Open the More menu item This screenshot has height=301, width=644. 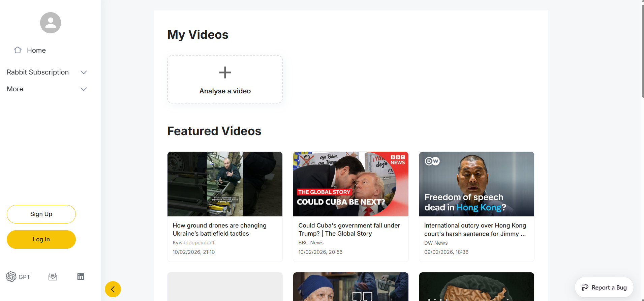pos(15,89)
